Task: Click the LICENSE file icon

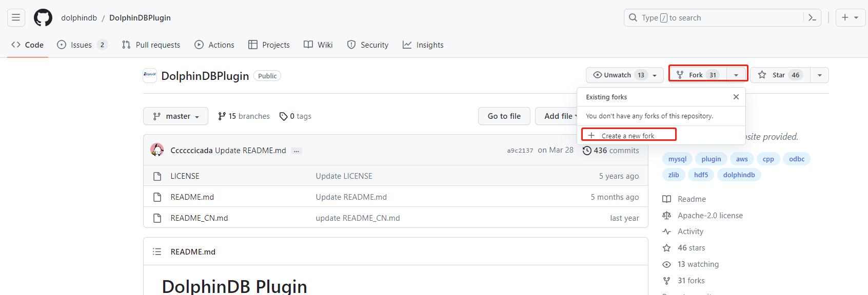Action: tap(157, 176)
